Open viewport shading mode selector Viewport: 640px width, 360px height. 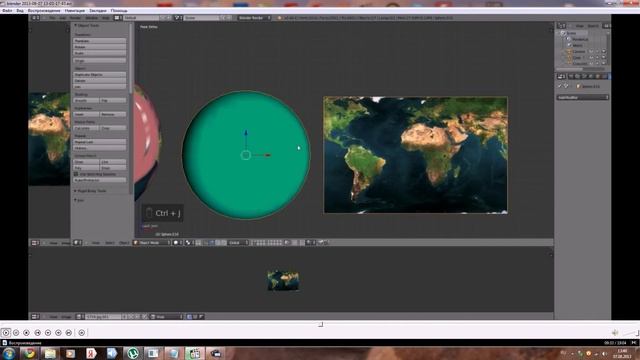[x=178, y=242]
